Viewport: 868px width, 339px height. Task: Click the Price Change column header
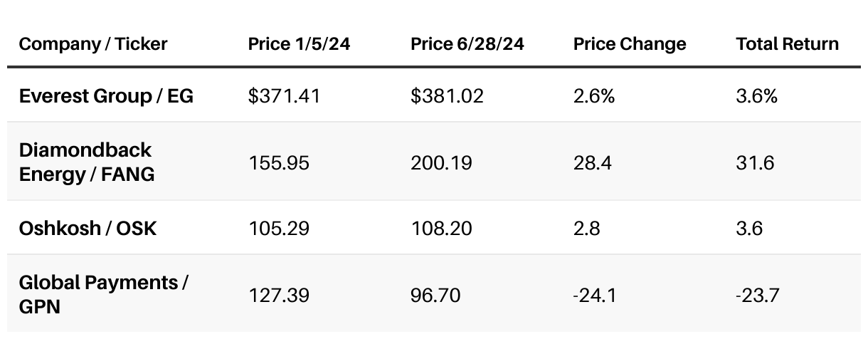coord(630,44)
